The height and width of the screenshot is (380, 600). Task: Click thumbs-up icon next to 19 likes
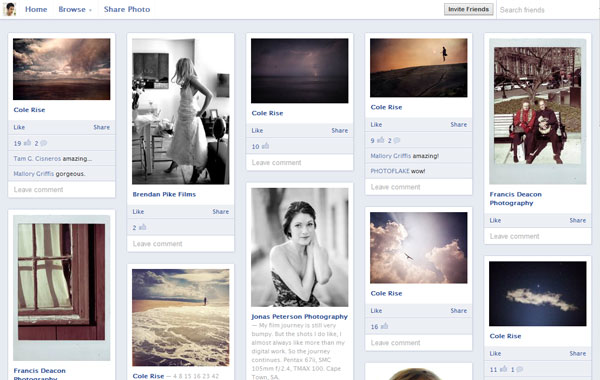[x=28, y=143]
